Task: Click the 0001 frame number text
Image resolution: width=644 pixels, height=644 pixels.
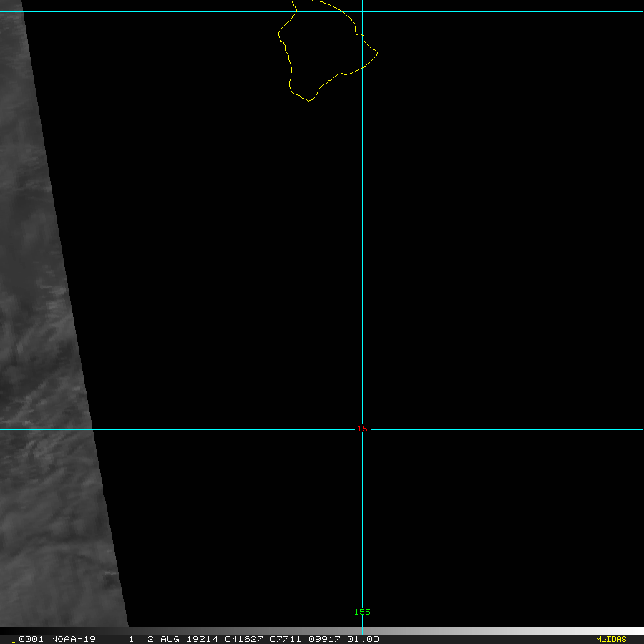Action: [31, 639]
